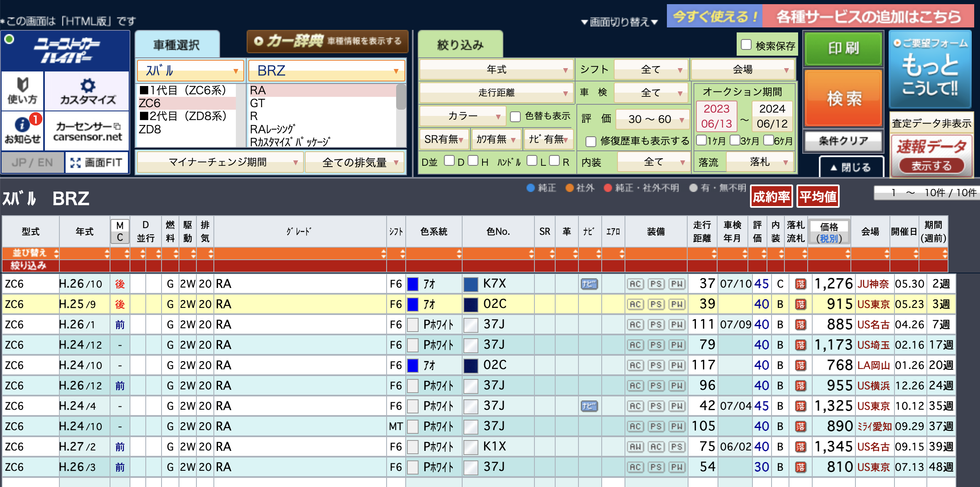This screenshot has height=487, width=980.
Task: Click the 速報データ 表示する banner
Action: [931, 156]
